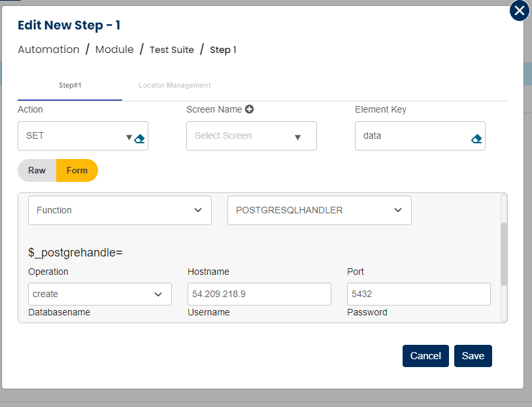Click the form panel vertical scrollbar

503,255
